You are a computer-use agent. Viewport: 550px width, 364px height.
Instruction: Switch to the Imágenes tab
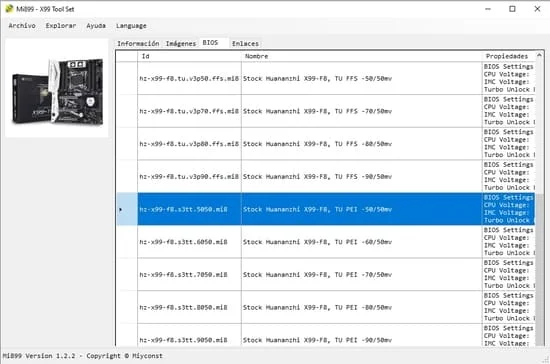point(181,43)
